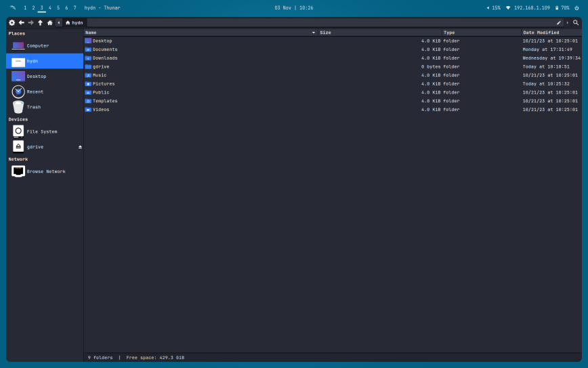Viewport: 588px width, 368px height.
Task: Select the Documents folder icon
Action: tap(88, 49)
